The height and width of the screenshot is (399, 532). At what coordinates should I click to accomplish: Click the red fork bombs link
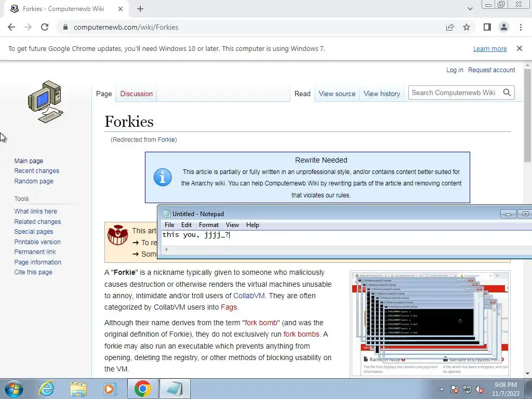(x=301, y=334)
